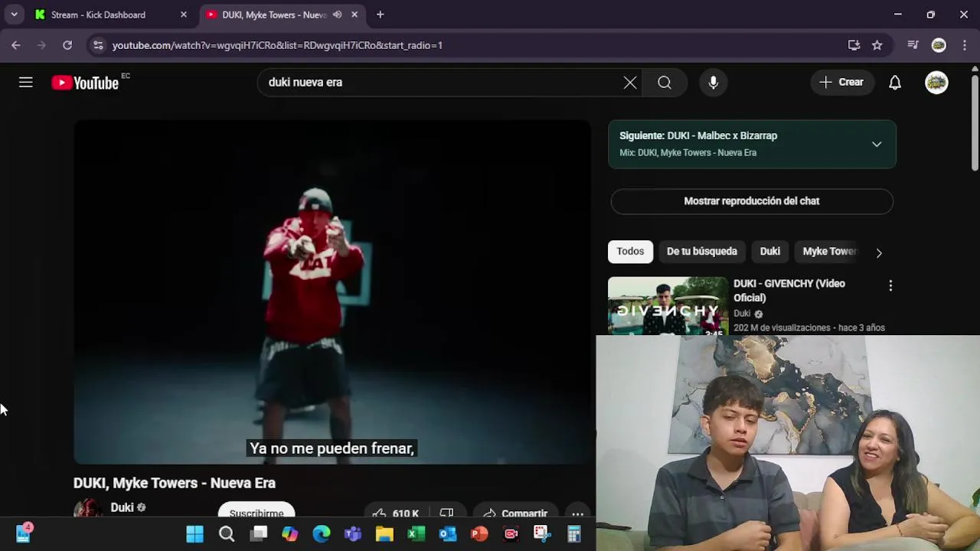Open the Windows Start menu

click(x=195, y=533)
